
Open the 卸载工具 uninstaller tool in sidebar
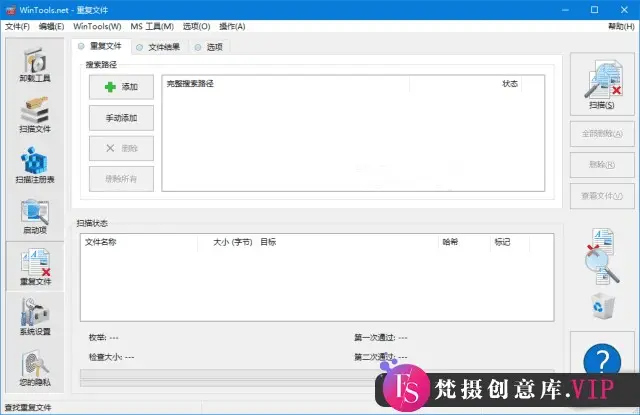35,64
